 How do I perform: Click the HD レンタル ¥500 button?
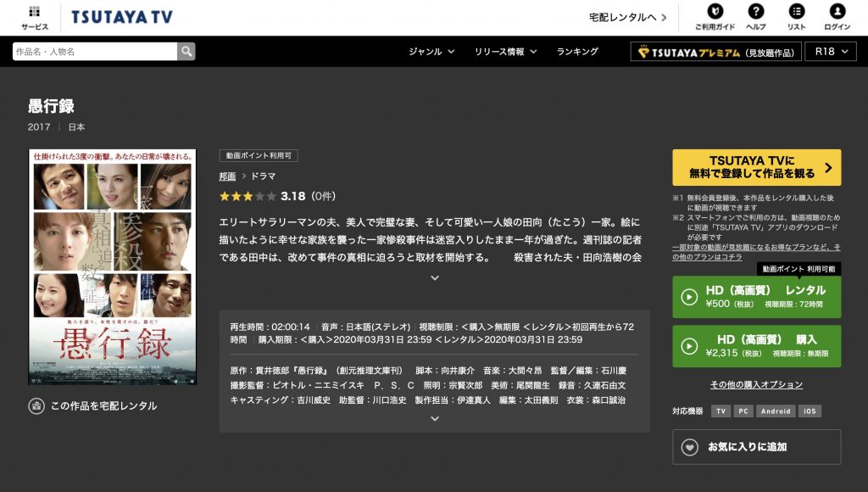click(756, 296)
